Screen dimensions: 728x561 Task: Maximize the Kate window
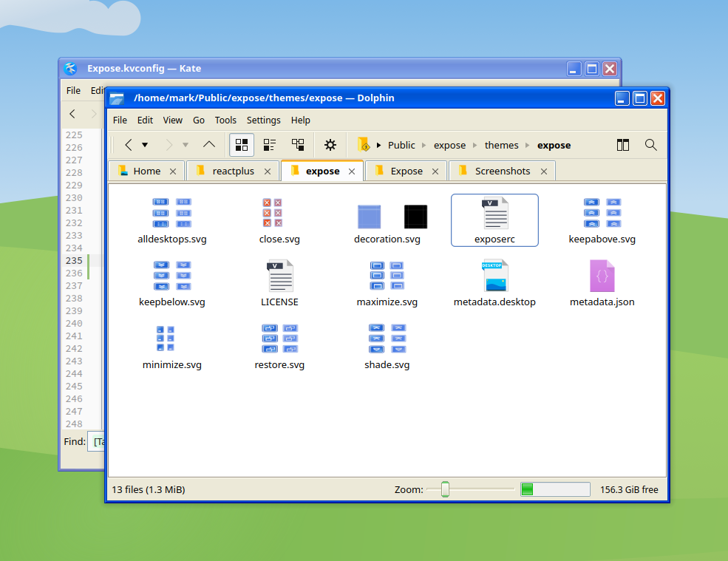(x=592, y=69)
